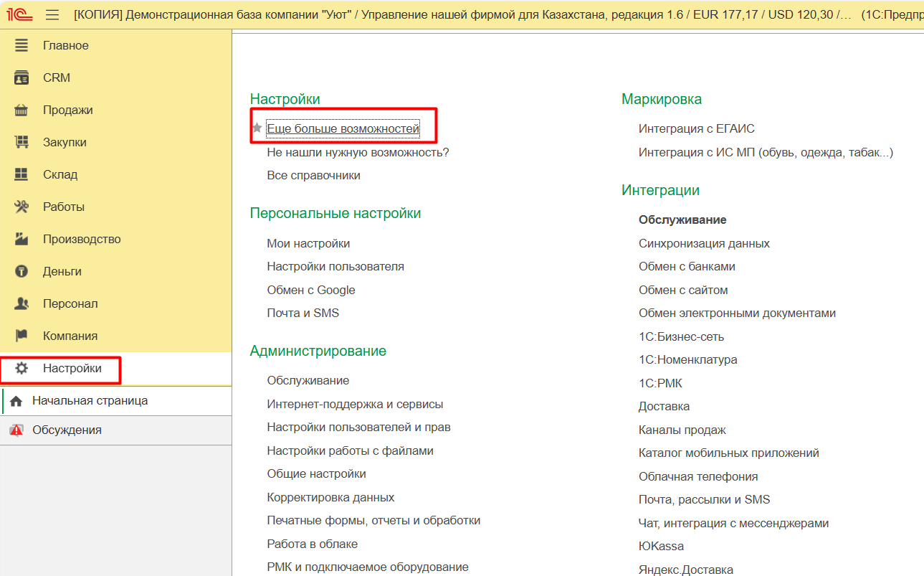
Task: Select Главное in the sidebar
Action: (65, 45)
